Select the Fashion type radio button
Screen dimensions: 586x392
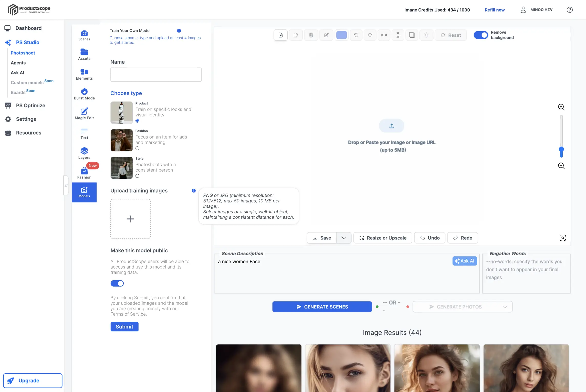pyautogui.click(x=138, y=148)
